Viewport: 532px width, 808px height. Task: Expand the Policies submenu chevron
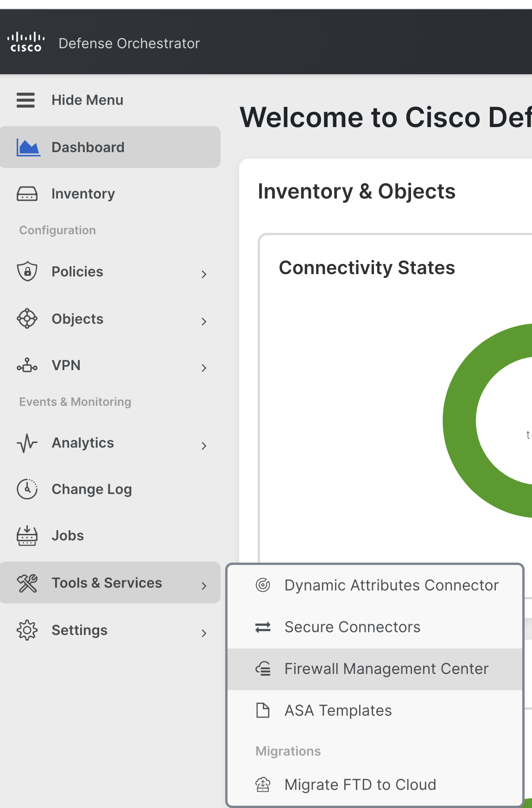204,274
